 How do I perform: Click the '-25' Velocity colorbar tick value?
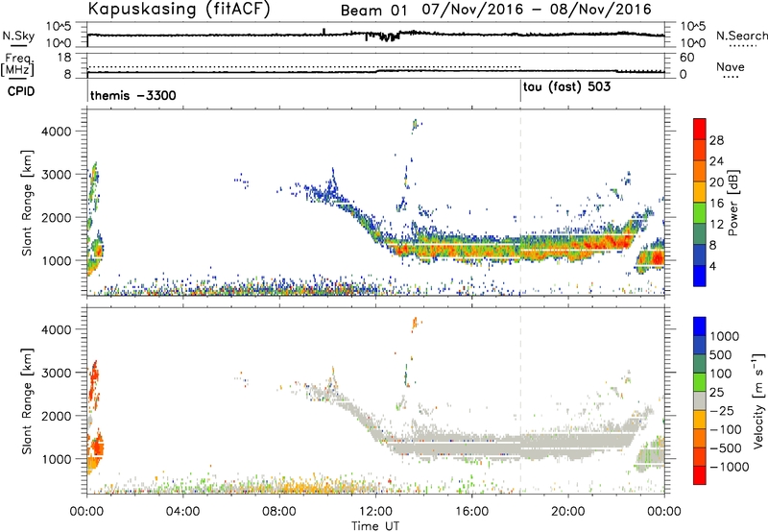pyautogui.click(x=722, y=410)
